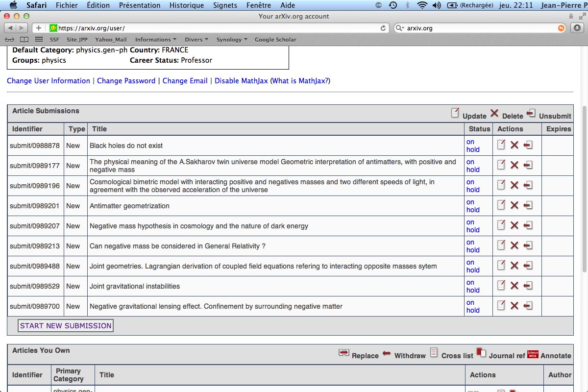Open the Signets menu
This screenshot has height=392, width=588.
[x=225, y=5]
